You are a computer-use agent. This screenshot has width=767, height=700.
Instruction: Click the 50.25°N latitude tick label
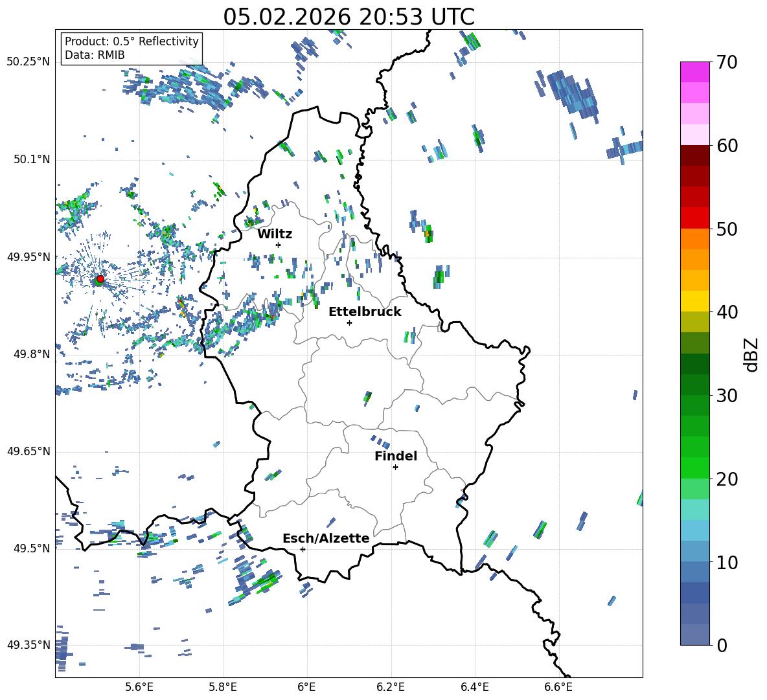pos(28,62)
